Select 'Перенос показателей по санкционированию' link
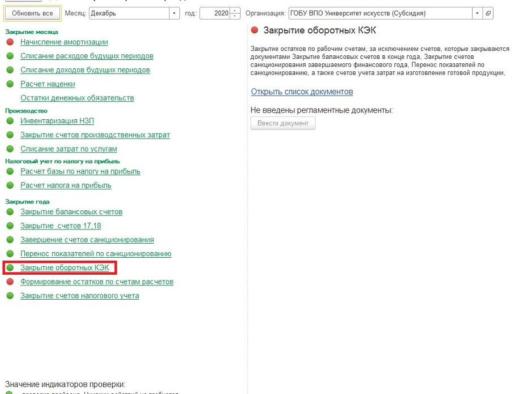This screenshot has width=532, height=394. (x=96, y=254)
